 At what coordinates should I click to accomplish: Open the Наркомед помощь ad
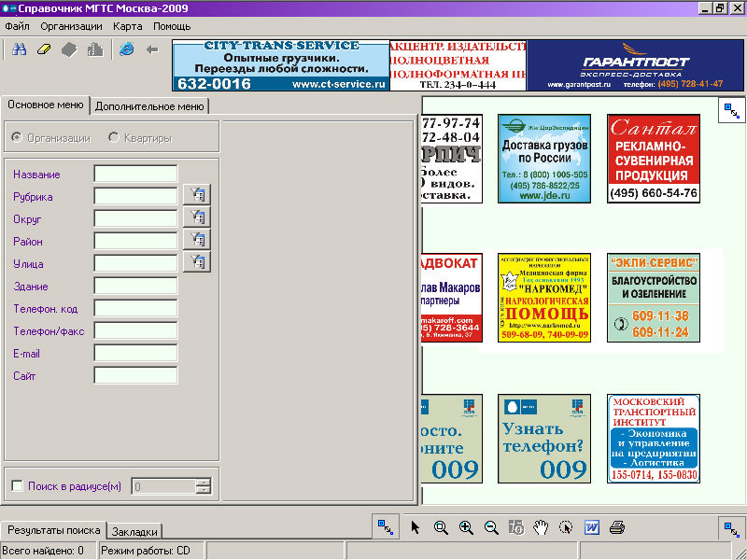point(544,298)
